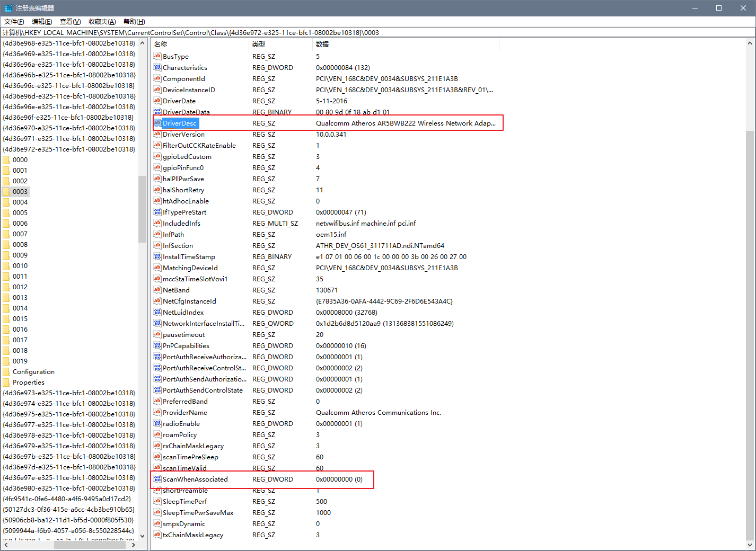The height and width of the screenshot is (551, 756).
Task: Open the 文件(F) menu
Action: click(x=14, y=22)
